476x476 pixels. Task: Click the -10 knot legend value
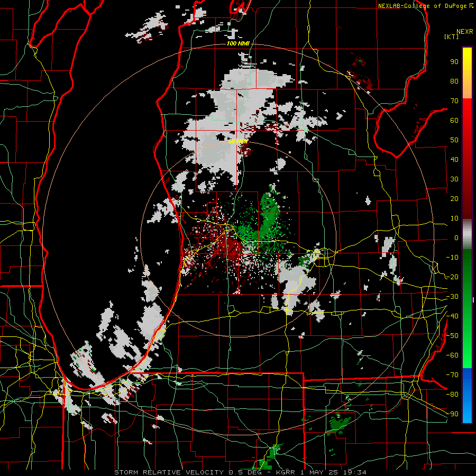pyautogui.click(x=452, y=258)
